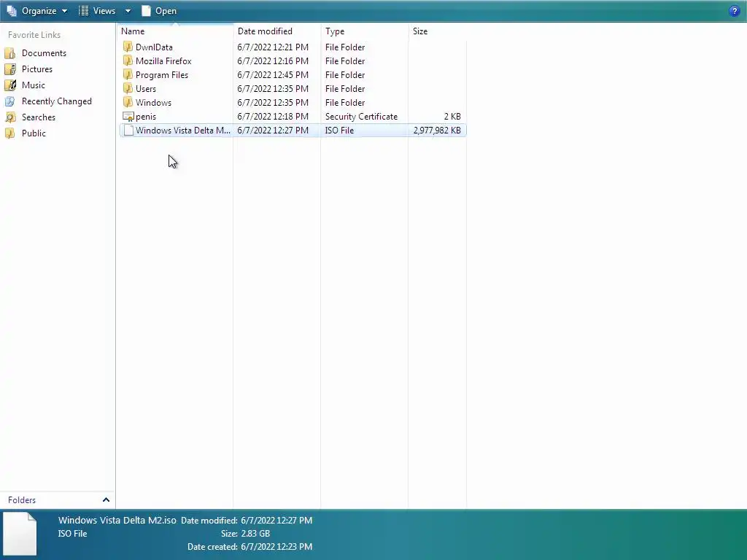Open Public favorite link
The height and width of the screenshot is (560, 747).
click(34, 133)
